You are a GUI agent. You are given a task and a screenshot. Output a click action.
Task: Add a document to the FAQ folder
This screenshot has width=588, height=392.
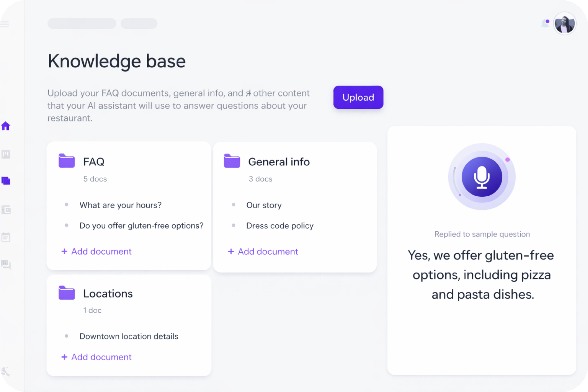[96, 251]
